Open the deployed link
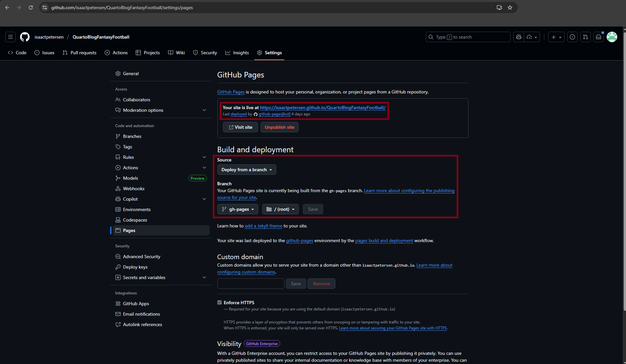This screenshot has height=364, width=626. [x=239, y=114]
